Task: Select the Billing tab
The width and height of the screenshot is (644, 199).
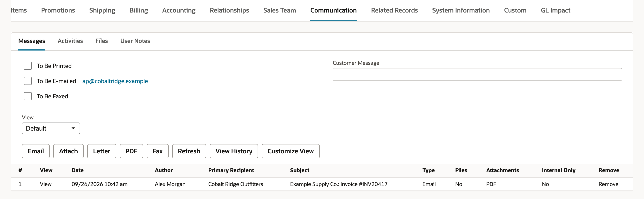Action: coord(139,10)
